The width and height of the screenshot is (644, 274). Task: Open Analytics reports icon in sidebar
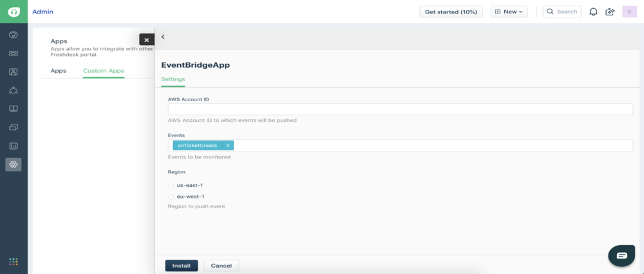[14, 146]
